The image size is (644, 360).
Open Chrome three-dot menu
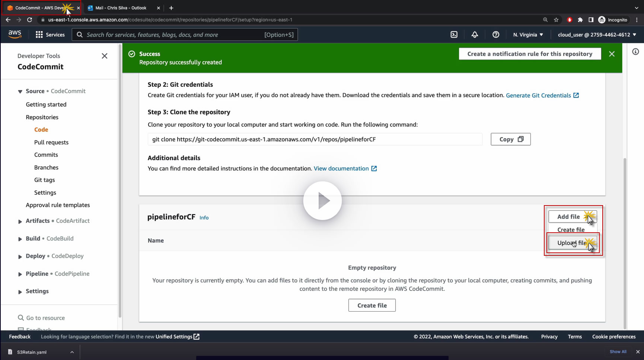pyautogui.click(x=637, y=20)
